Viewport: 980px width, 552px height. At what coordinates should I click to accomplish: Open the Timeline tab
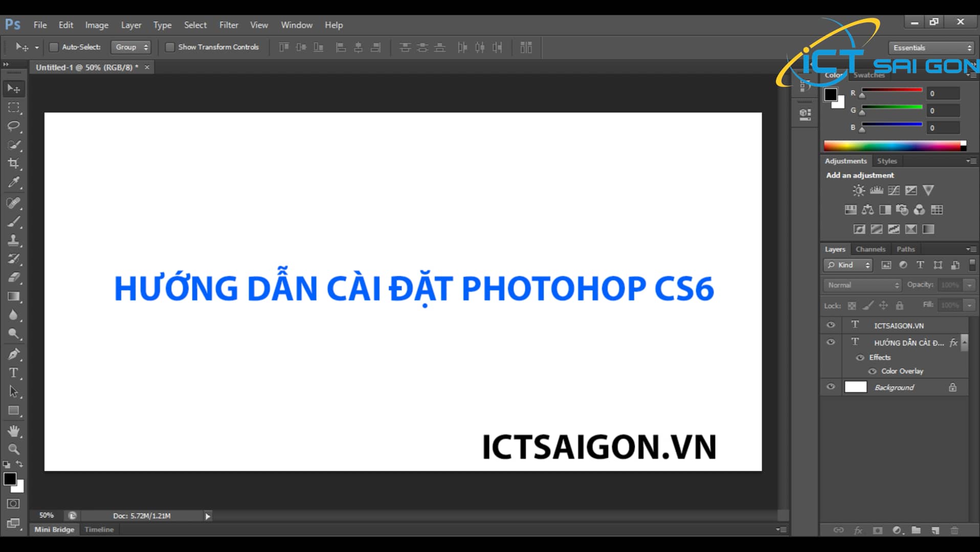click(99, 530)
